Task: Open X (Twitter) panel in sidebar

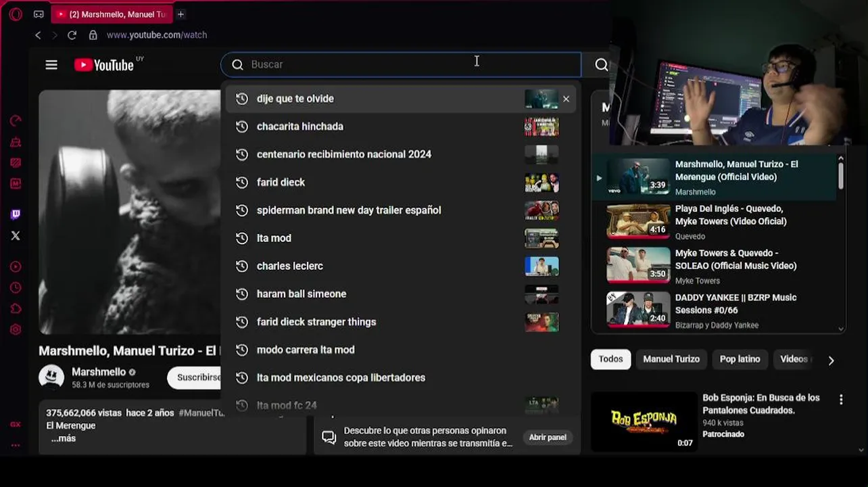Action: pyautogui.click(x=16, y=235)
